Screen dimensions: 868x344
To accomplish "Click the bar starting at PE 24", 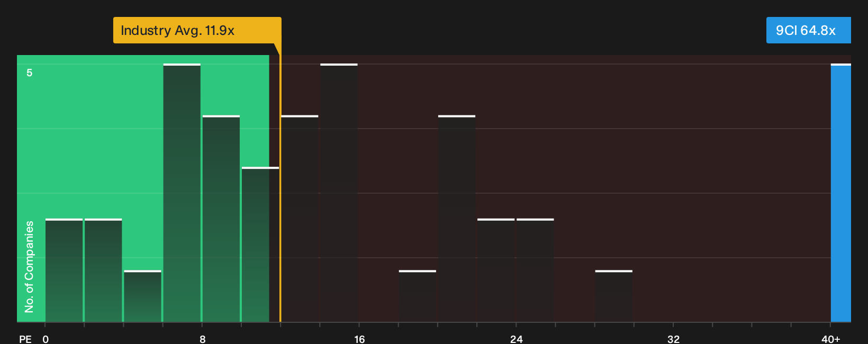I will pos(535,270).
